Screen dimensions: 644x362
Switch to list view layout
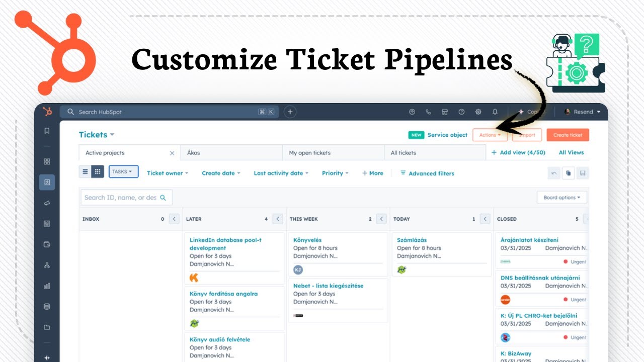85,171
